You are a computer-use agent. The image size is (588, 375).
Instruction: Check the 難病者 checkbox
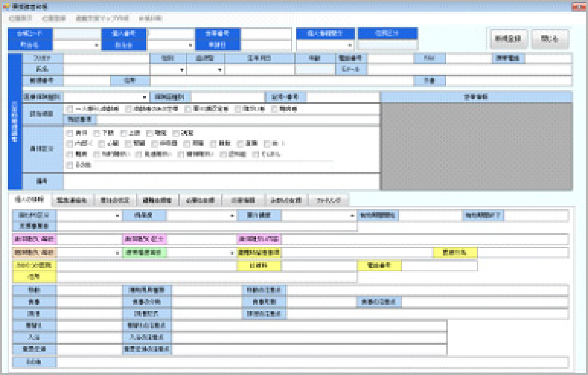[x=274, y=109]
